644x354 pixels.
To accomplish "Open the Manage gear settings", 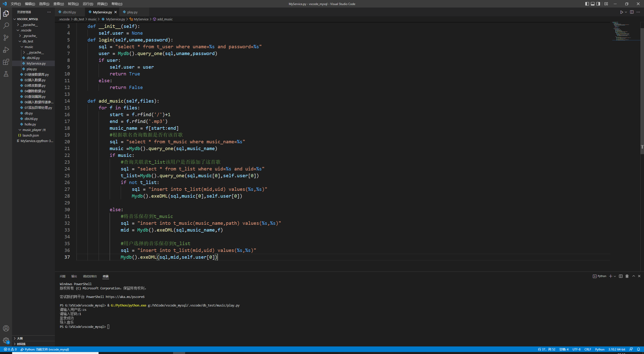I will point(6,340).
